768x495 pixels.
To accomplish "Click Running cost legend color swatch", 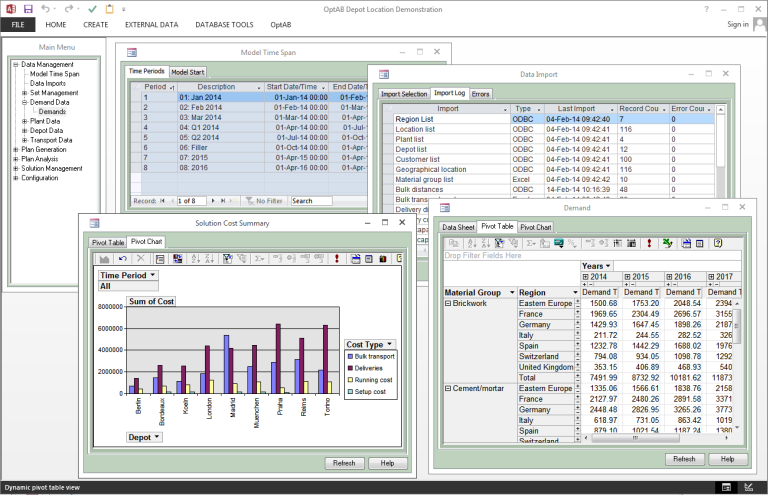I will [x=351, y=380].
